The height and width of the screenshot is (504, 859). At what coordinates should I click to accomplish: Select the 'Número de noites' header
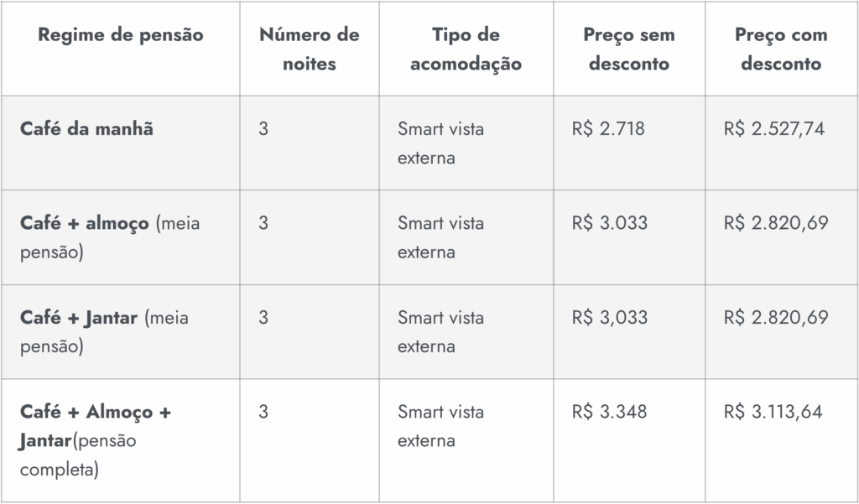click(309, 49)
